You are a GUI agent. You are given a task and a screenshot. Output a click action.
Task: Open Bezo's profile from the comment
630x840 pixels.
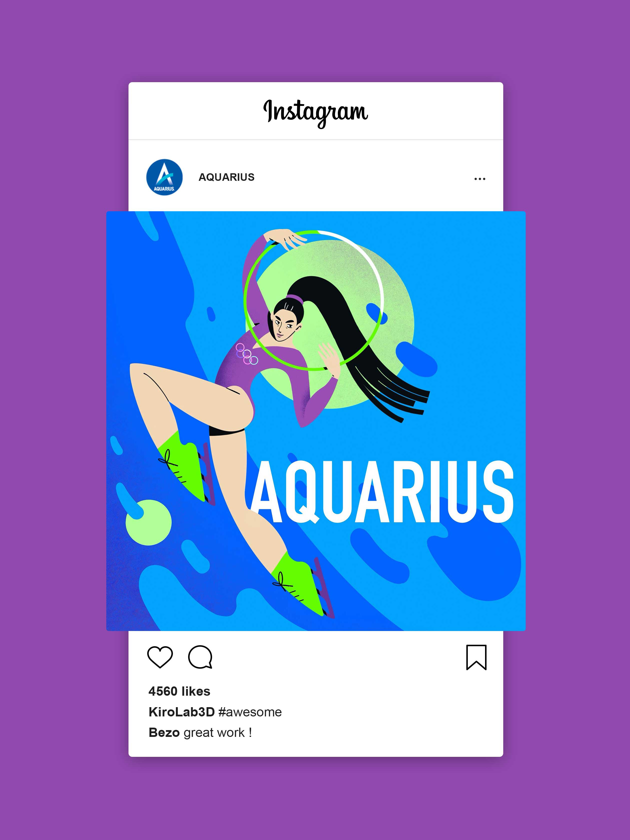pos(164,732)
